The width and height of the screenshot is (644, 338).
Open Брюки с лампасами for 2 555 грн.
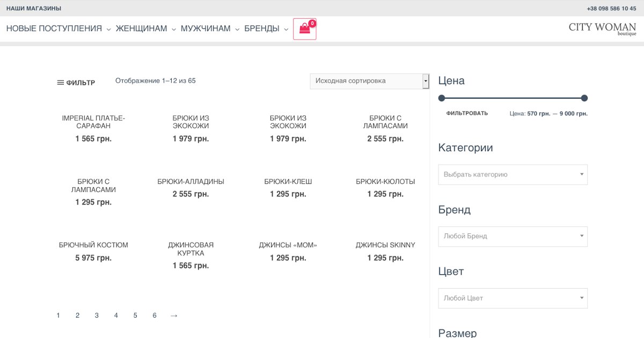[x=385, y=122]
